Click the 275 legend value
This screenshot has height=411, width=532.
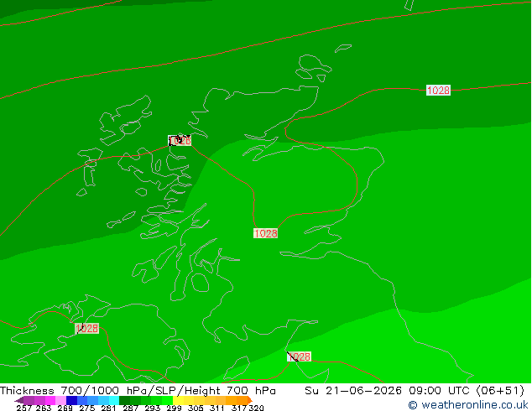point(87,408)
